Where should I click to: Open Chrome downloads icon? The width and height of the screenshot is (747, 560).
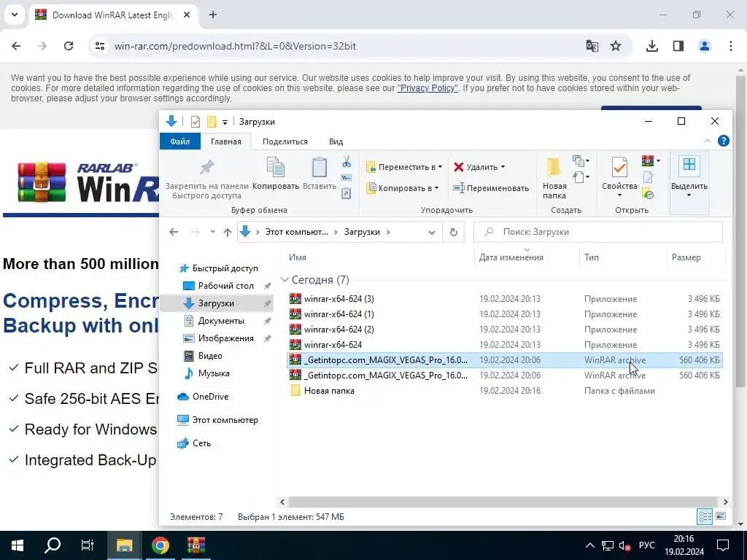[651, 46]
